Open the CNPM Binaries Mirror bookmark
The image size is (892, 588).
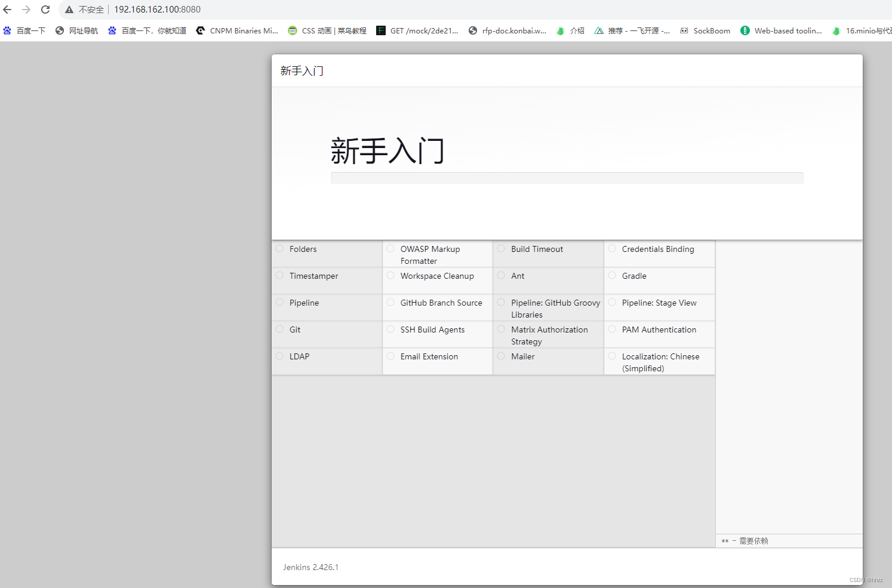[x=237, y=30]
